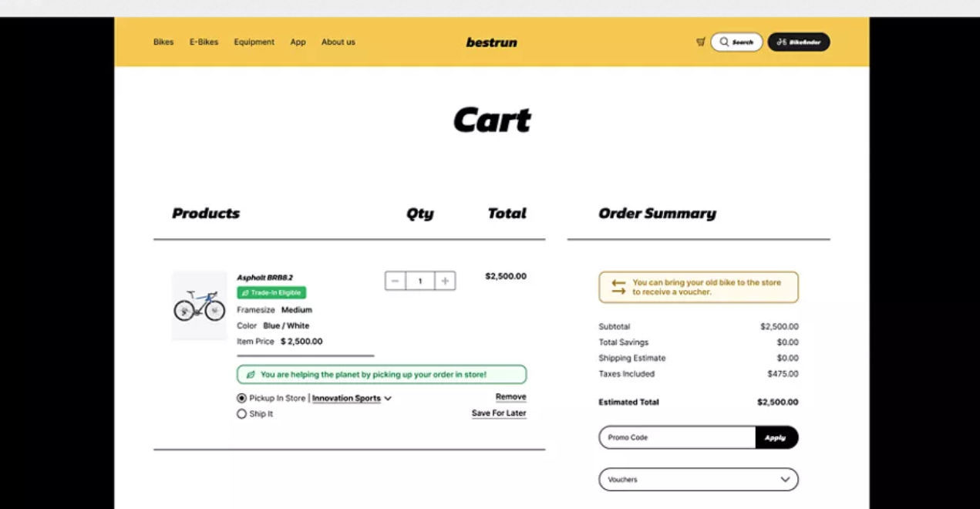Click the Bikes nav item

pyautogui.click(x=163, y=42)
